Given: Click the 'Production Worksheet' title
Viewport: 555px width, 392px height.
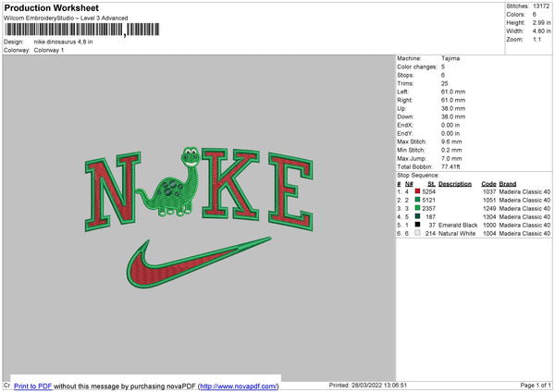Looking at the screenshot, I should pyautogui.click(x=51, y=7).
